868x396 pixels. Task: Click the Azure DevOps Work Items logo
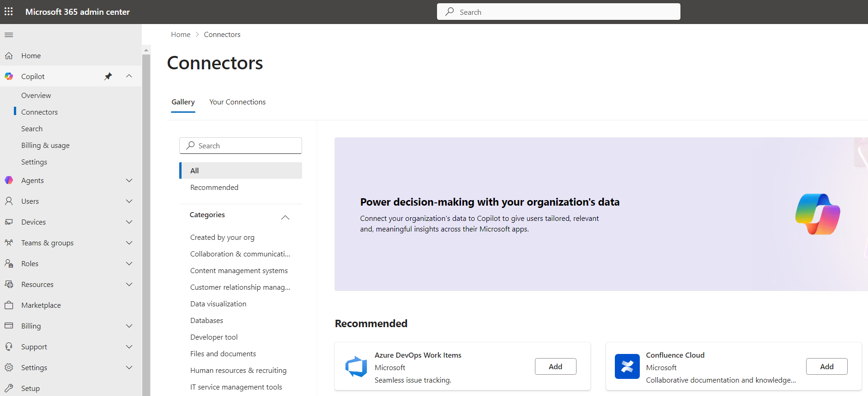pos(356,367)
